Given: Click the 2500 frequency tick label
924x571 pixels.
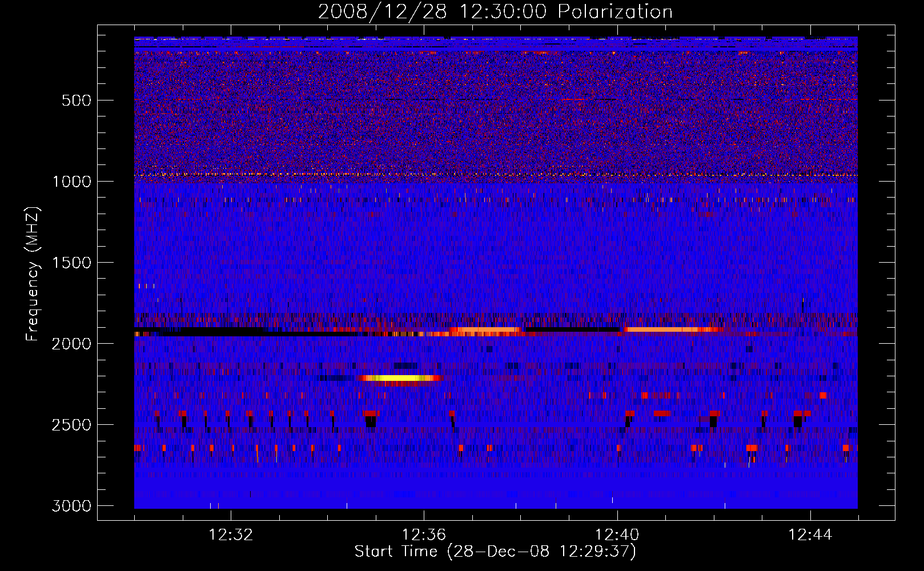Looking at the screenshot, I should point(71,425).
